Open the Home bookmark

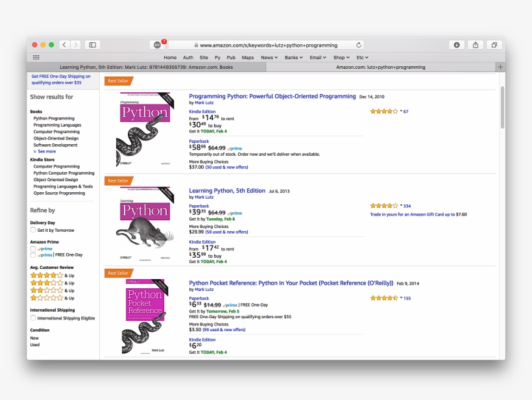click(170, 57)
